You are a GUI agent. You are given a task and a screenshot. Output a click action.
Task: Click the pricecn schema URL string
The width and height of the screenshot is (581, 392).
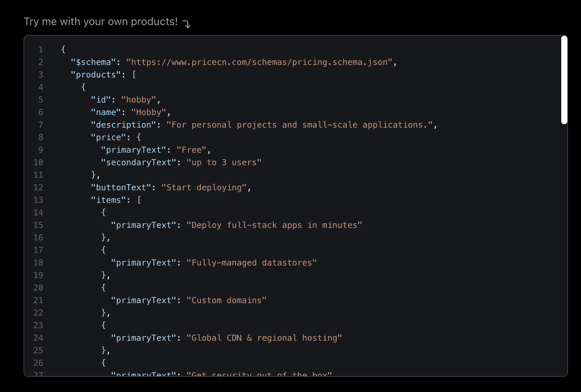(x=259, y=62)
